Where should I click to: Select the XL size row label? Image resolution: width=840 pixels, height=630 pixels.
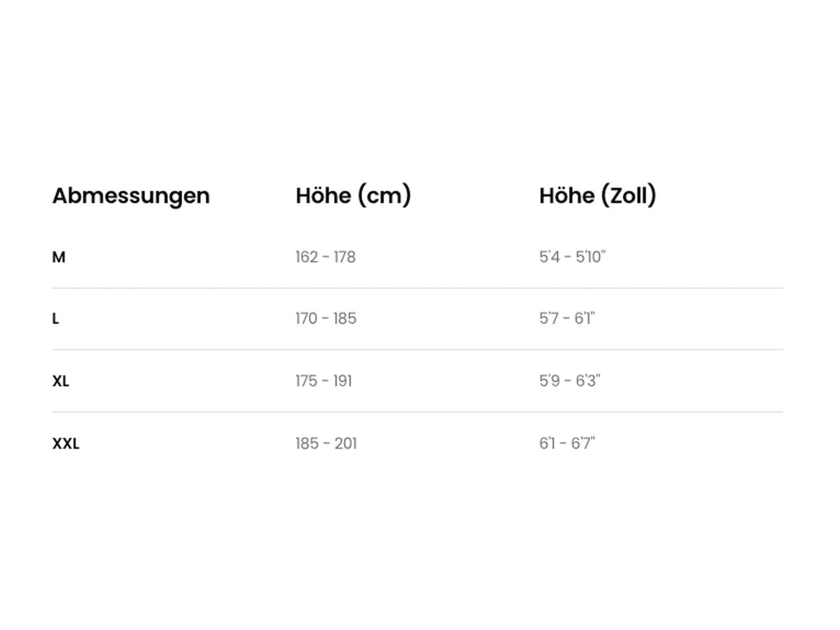60,381
